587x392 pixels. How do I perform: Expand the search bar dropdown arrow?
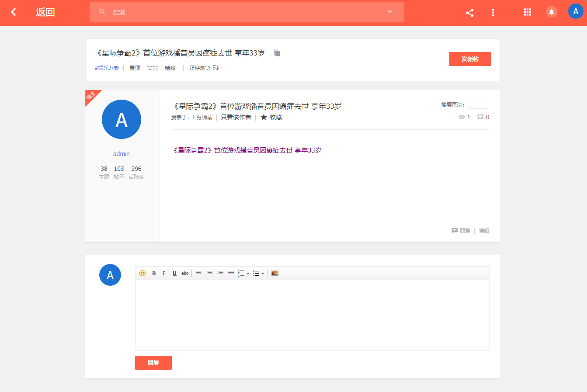(x=390, y=12)
